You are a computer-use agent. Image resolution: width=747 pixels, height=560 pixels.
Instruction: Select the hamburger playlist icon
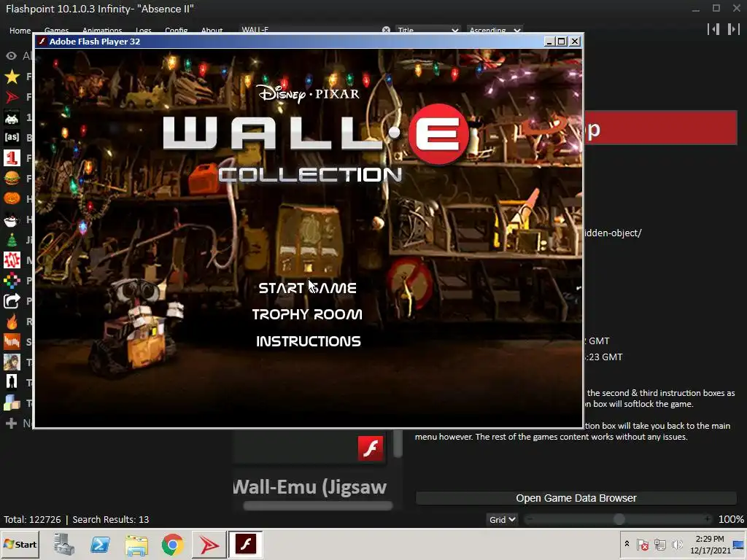point(12,178)
